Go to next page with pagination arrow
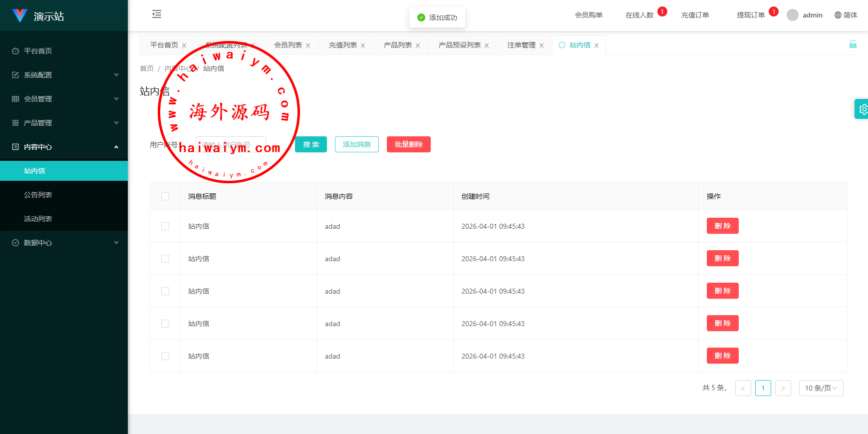Viewport: 868px width, 434px height. (x=783, y=388)
